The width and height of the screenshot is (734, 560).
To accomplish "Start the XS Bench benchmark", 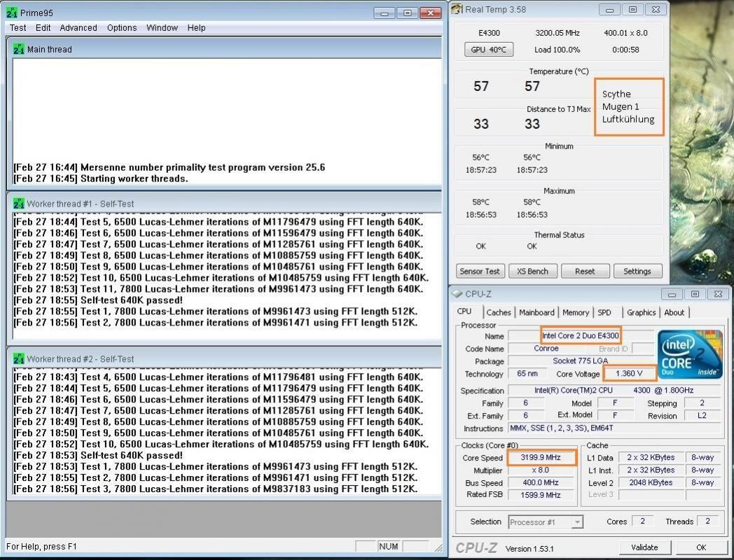I will (532, 272).
